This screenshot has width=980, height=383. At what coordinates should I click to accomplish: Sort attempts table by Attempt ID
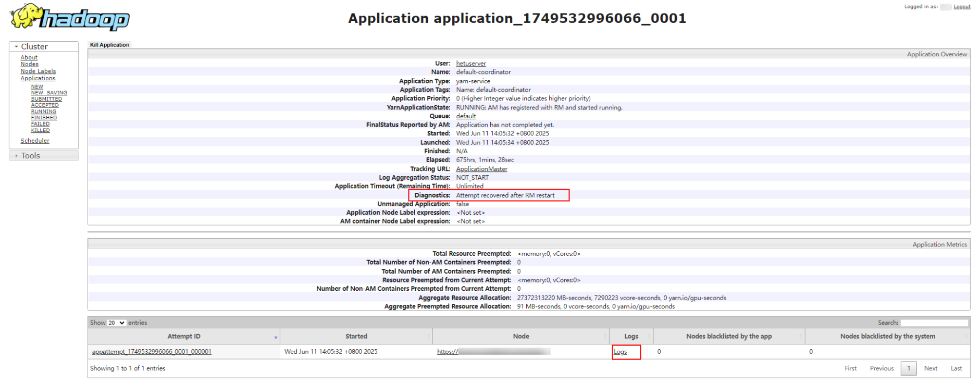[x=184, y=337]
